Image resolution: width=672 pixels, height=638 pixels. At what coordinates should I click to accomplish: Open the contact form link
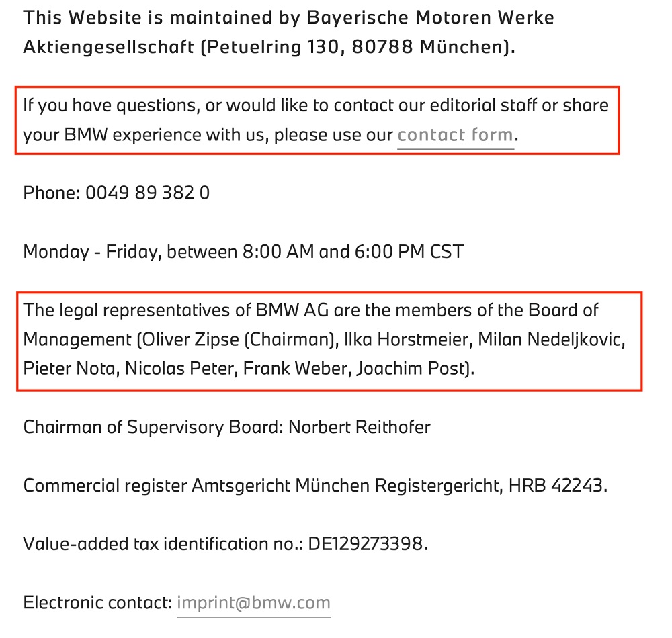pos(455,135)
